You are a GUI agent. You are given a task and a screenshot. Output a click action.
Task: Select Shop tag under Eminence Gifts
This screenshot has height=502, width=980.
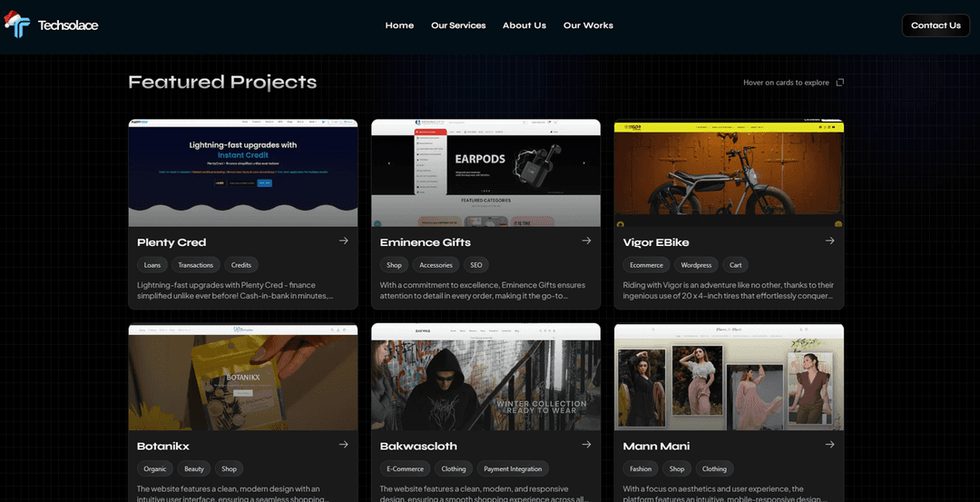[394, 265]
